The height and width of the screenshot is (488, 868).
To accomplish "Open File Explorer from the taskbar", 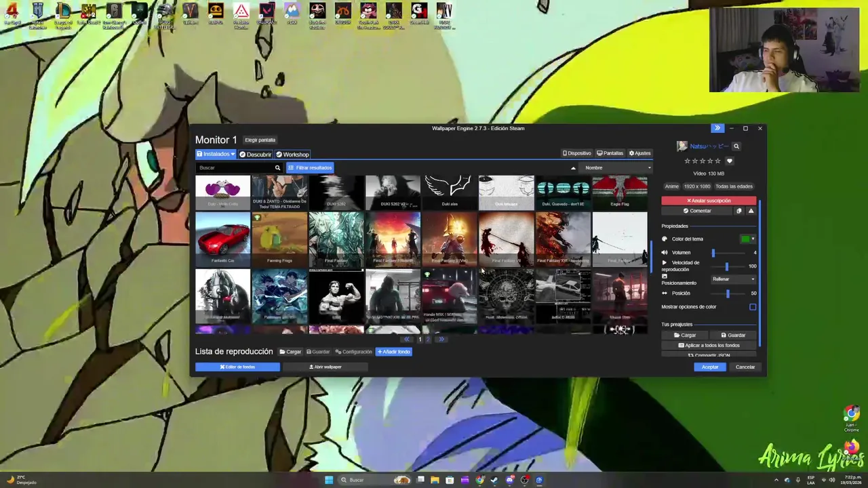I will 435,480.
